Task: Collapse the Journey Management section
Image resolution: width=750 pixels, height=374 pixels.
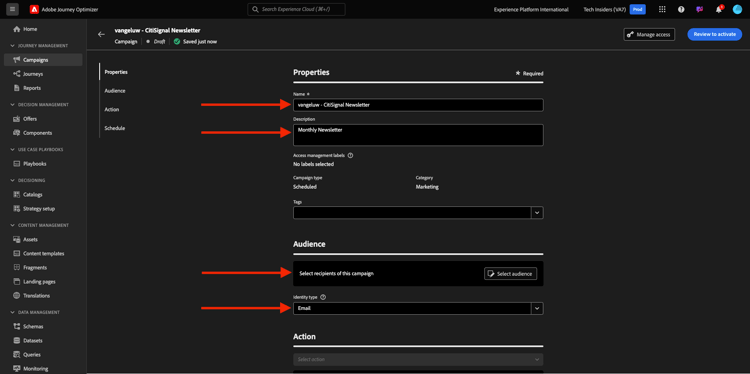Action: (13, 46)
